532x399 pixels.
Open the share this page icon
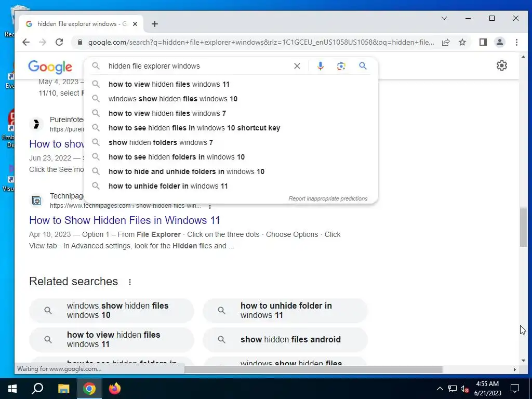coord(446,42)
